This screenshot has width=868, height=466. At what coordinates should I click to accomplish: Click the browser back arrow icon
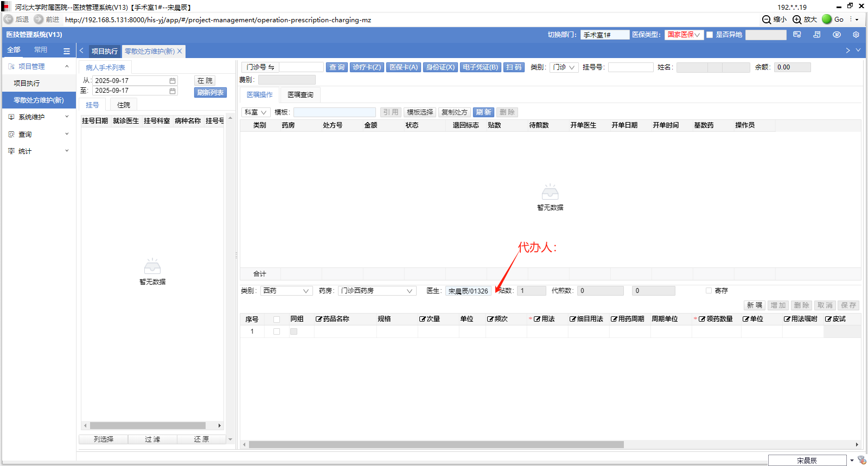click(8, 19)
